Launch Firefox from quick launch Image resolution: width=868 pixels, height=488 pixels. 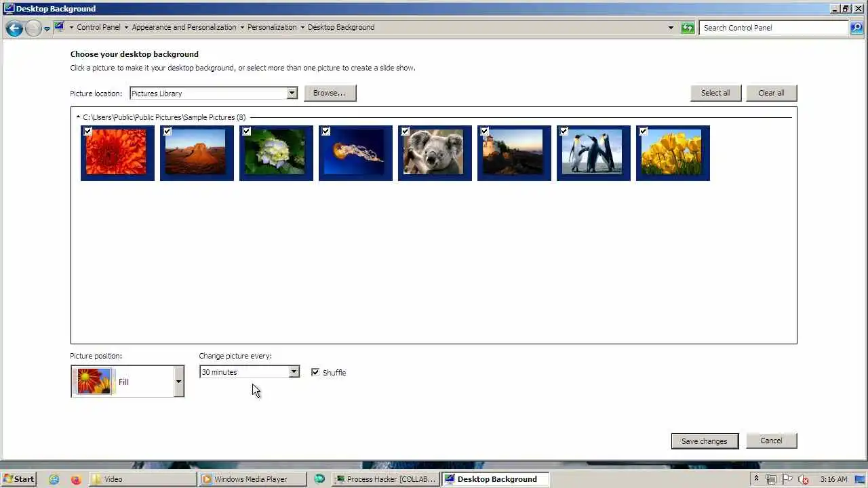click(x=75, y=479)
